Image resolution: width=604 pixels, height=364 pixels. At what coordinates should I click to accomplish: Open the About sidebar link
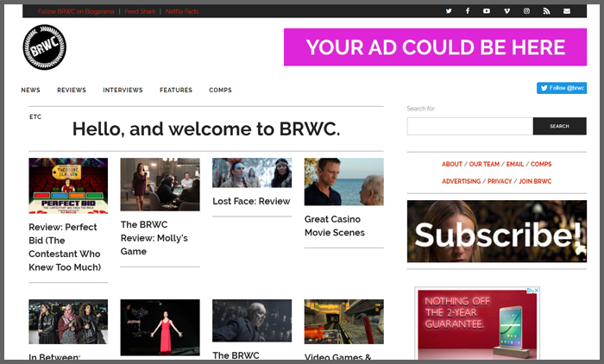coord(452,164)
